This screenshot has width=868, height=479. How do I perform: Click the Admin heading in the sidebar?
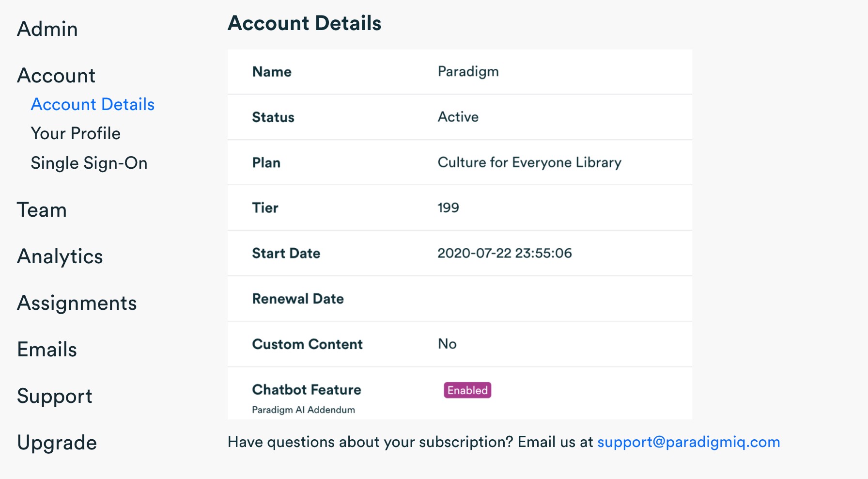coord(47,29)
